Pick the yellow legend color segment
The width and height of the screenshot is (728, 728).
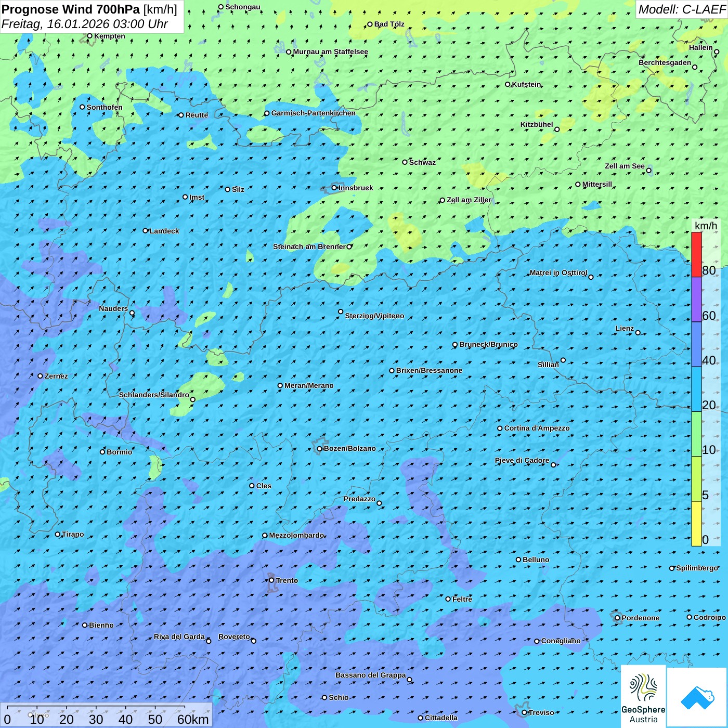click(696, 524)
